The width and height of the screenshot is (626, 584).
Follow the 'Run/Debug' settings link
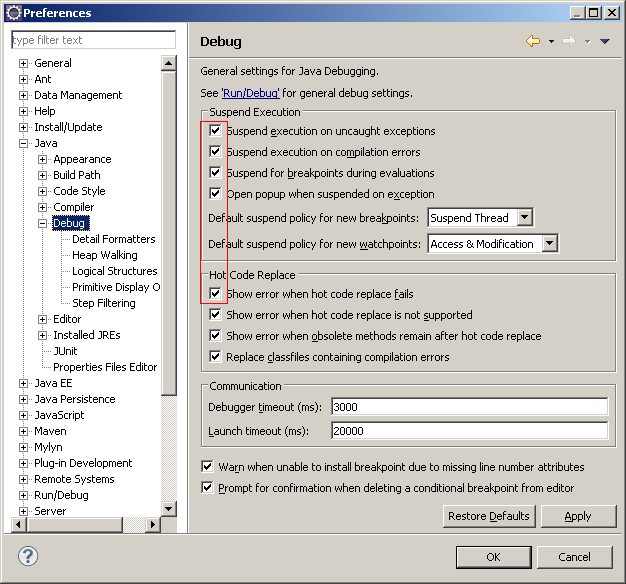click(x=250, y=93)
